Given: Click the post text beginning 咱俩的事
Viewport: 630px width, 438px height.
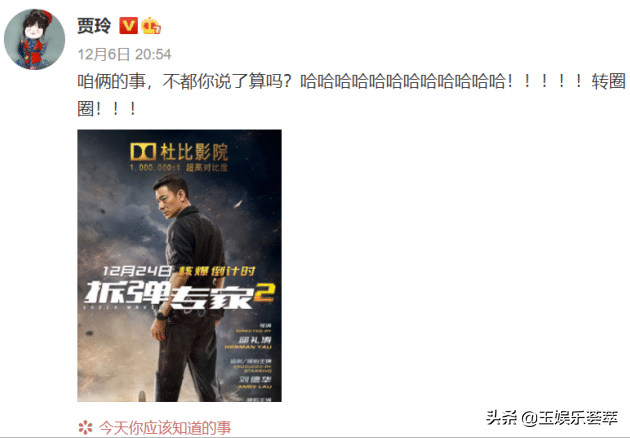Looking at the screenshot, I should (x=352, y=82).
